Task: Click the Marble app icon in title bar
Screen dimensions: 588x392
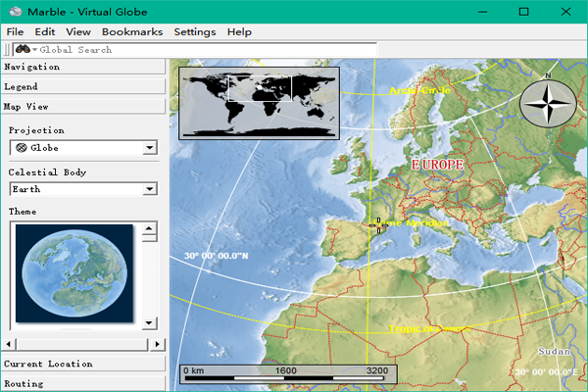Action: 16,12
